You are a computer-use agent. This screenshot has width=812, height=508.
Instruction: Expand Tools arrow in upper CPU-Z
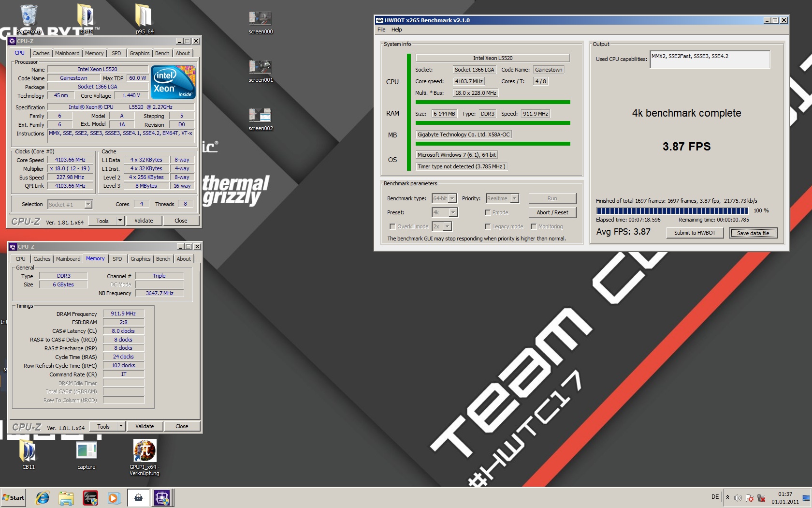pyautogui.click(x=120, y=221)
